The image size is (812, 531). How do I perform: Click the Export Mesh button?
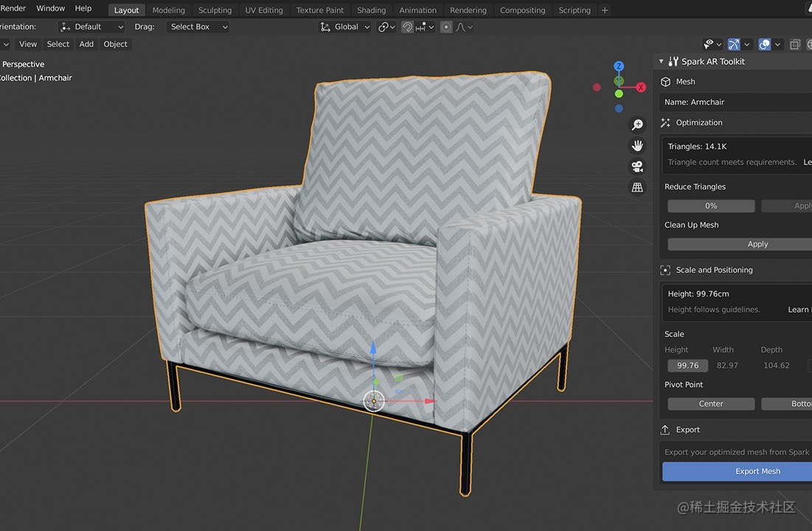tap(757, 471)
